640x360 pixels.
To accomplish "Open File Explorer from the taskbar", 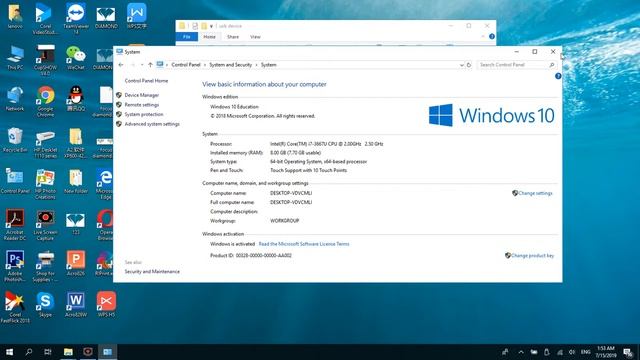I will 68,352.
